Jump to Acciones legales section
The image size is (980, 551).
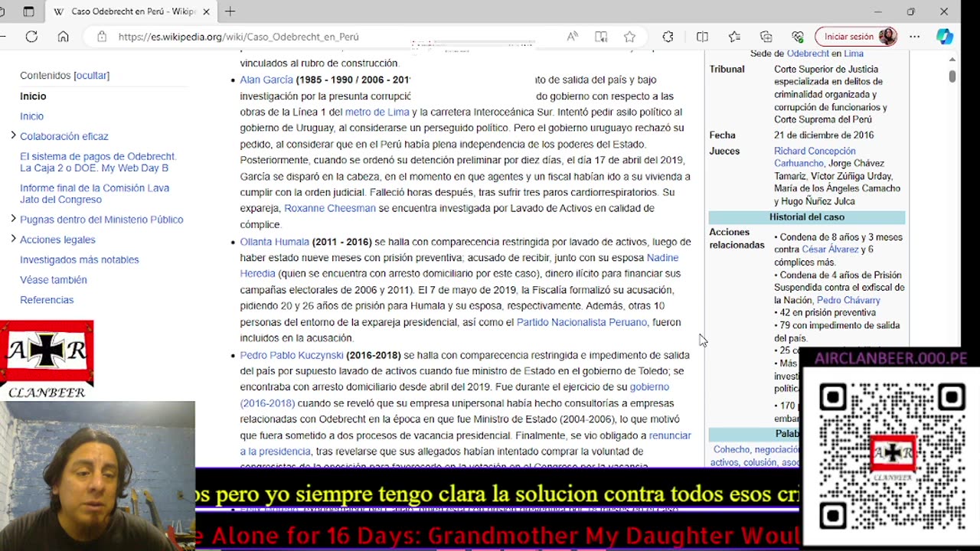tap(57, 240)
